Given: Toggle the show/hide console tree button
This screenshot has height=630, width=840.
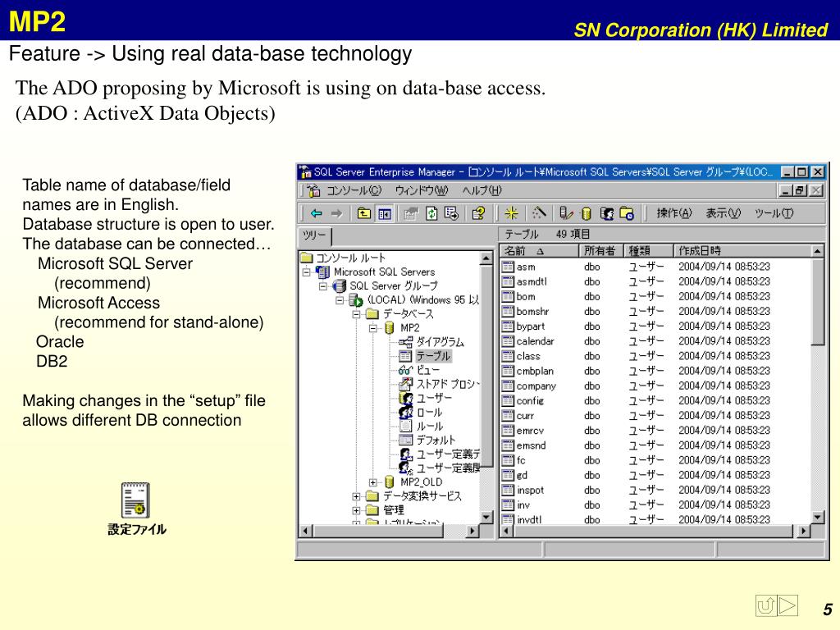Looking at the screenshot, I should pyautogui.click(x=385, y=214).
